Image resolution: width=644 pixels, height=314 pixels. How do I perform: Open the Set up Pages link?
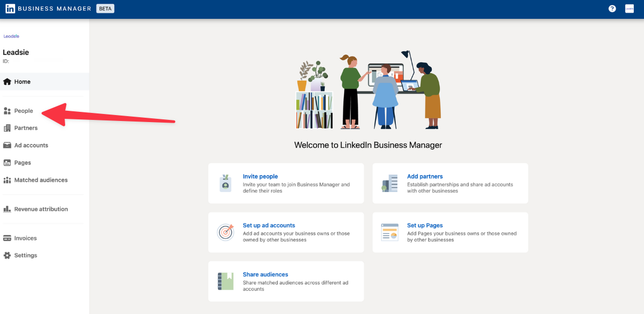(x=425, y=225)
